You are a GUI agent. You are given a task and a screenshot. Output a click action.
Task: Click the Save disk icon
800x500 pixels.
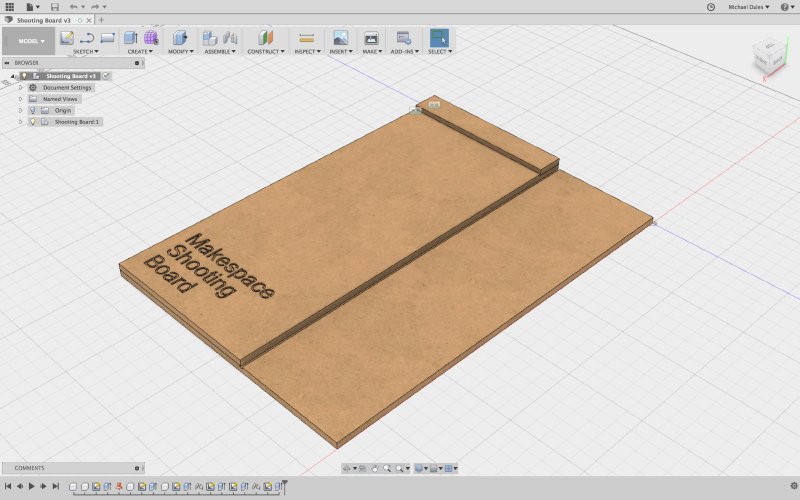55,7
